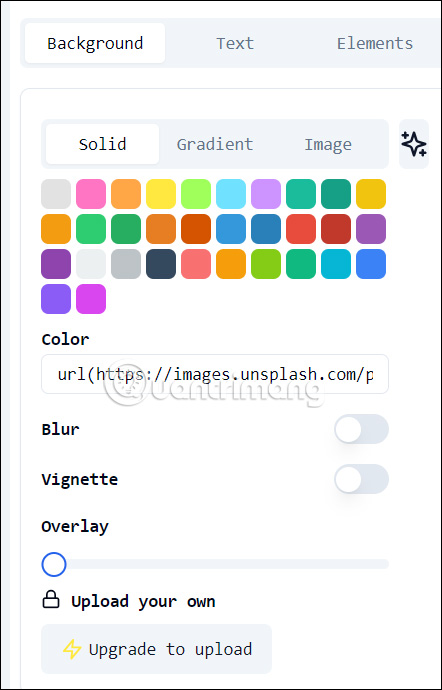442x690 pixels.
Task: Select the magenta swatch in last row
Action: [91, 299]
